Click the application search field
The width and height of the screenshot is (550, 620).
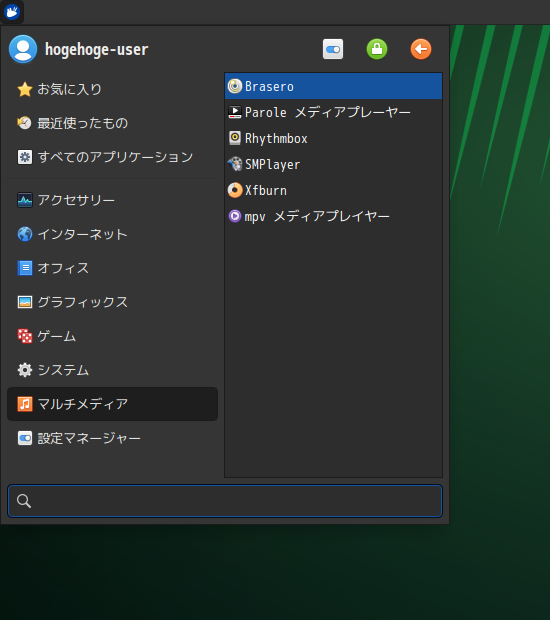[x=225, y=501]
